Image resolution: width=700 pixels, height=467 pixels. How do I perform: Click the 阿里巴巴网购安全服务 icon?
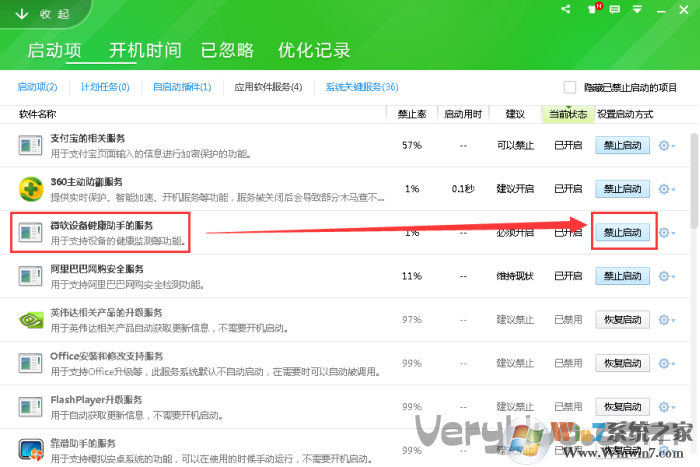30,276
